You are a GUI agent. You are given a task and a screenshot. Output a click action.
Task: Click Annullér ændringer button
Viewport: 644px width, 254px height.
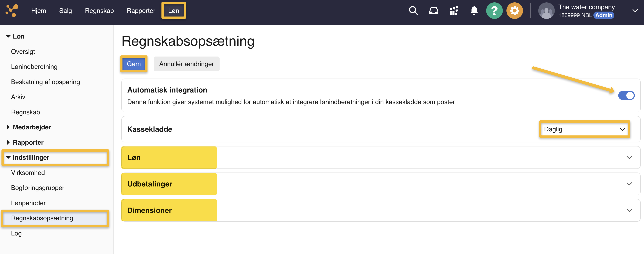pos(186,64)
